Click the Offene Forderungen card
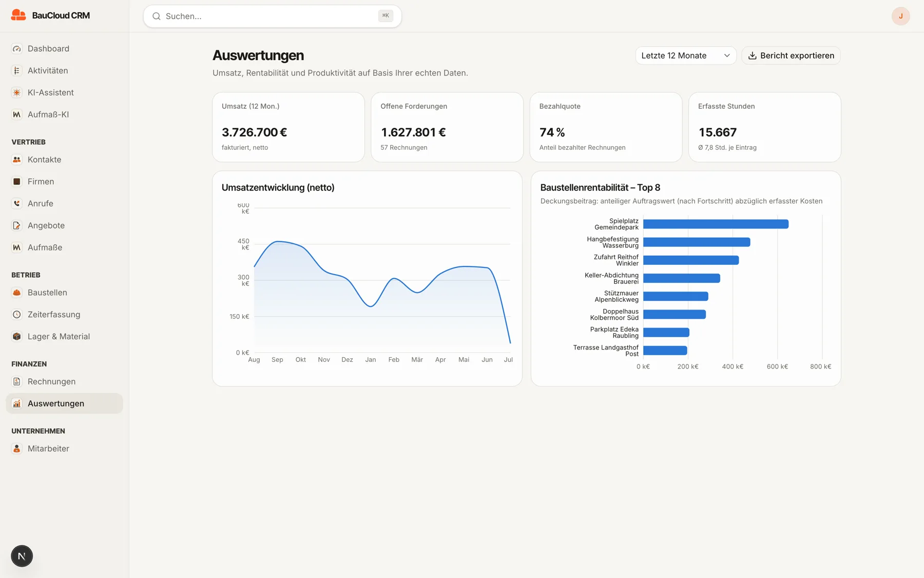This screenshot has height=578, width=924. (447, 127)
